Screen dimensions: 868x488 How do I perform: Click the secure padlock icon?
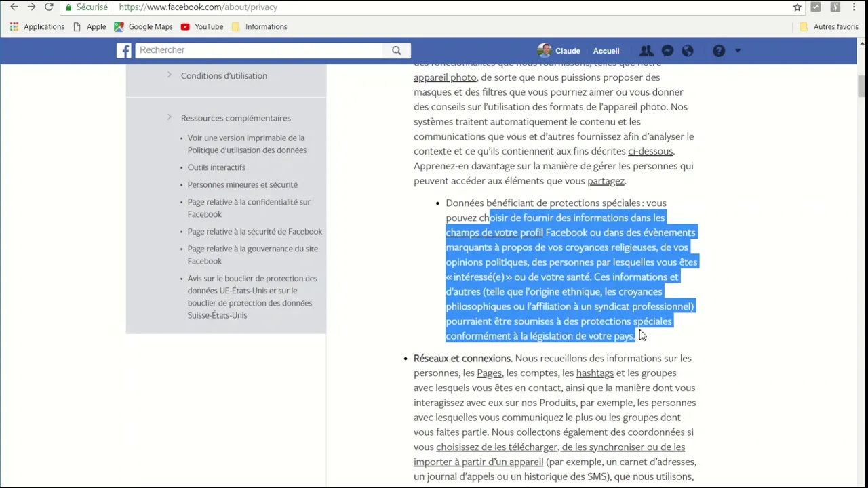point(68,7)
